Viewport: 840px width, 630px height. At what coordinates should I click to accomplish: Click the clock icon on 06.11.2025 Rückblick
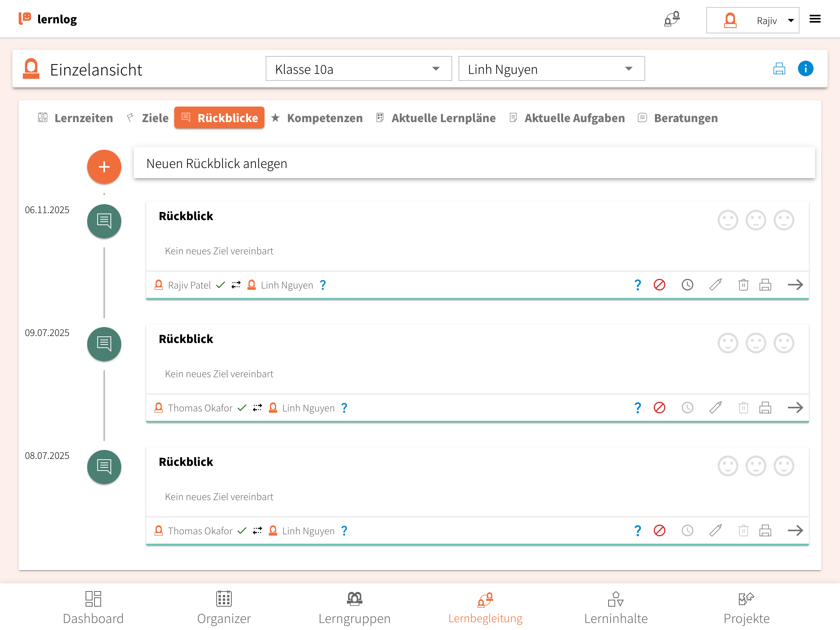pyautogui.click(x=687, y=285)
